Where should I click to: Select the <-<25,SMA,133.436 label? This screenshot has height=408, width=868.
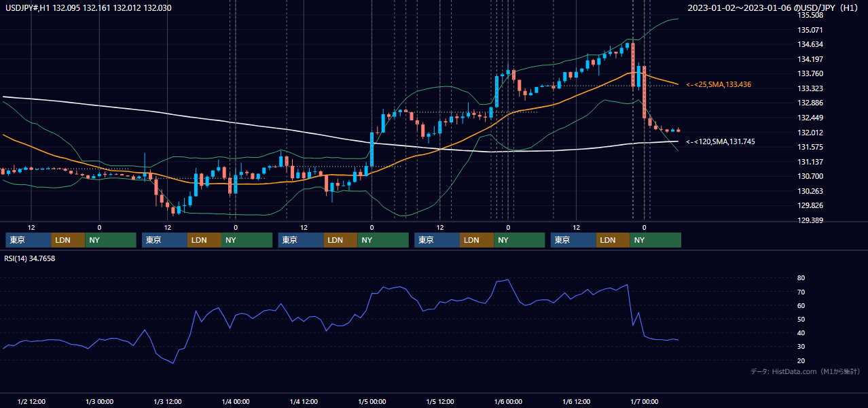coord(719,84)
